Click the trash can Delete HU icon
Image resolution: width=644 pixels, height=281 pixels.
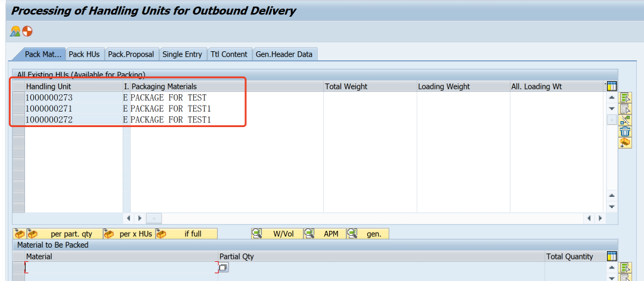(x=625, y=131)
